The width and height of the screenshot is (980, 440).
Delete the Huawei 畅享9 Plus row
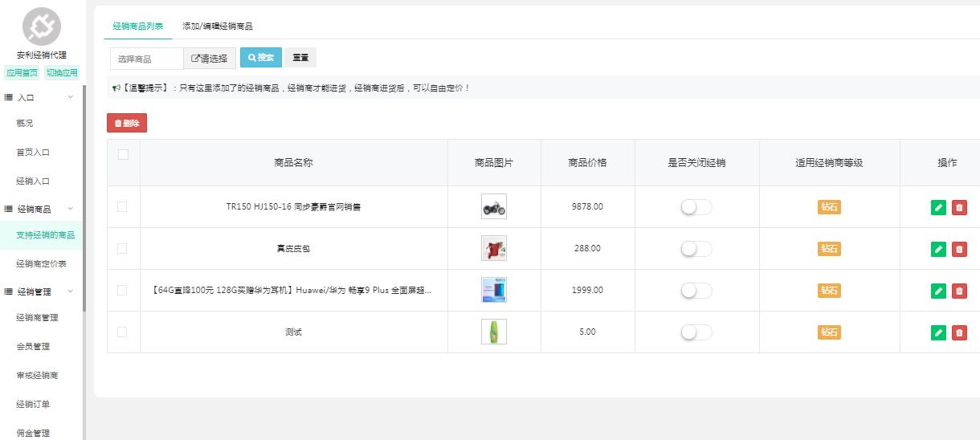959,291
